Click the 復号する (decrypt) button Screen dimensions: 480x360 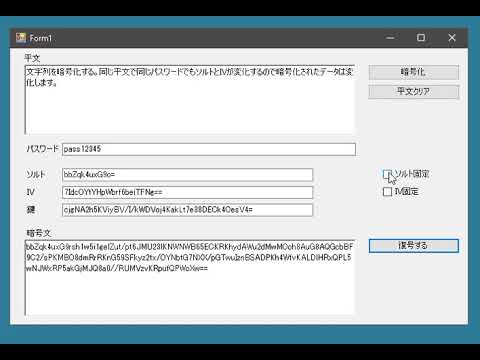click(413, 246)
